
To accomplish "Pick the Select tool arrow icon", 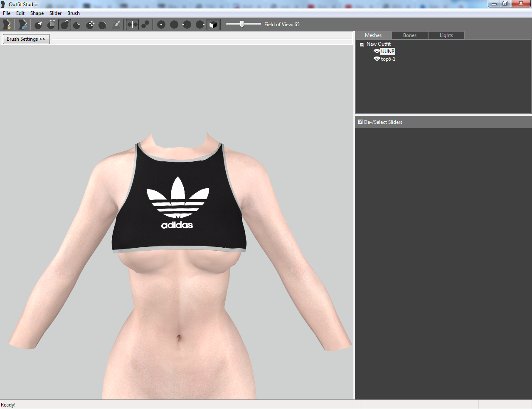I will point(39,25).
